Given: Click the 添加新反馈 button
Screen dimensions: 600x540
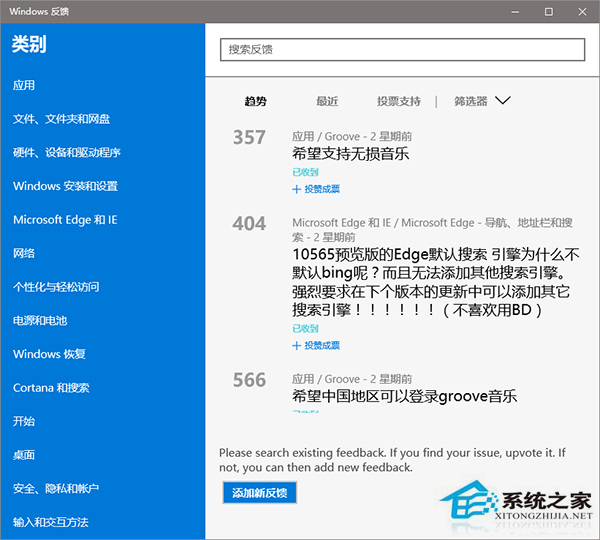Looking at the screenshot, I should [x=259, y=493].
